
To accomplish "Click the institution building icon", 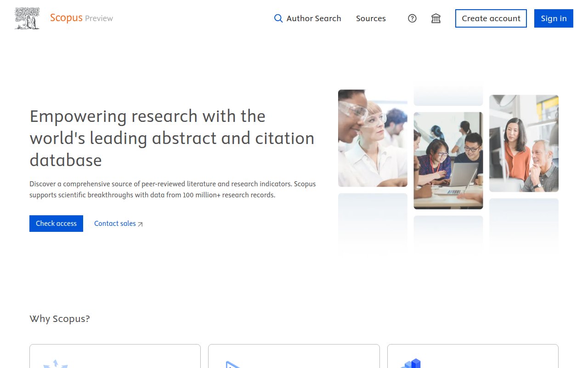I will 436,18.
